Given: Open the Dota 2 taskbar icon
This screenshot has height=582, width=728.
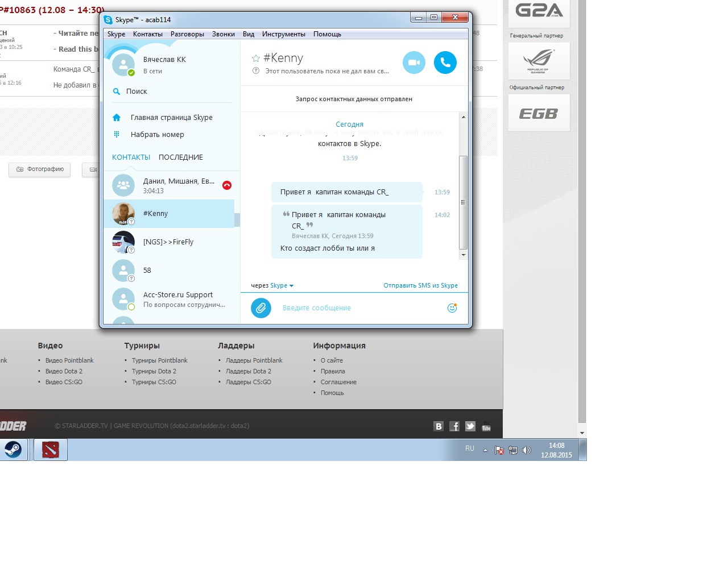Looking at the screenshot, I should coord(51,450).
